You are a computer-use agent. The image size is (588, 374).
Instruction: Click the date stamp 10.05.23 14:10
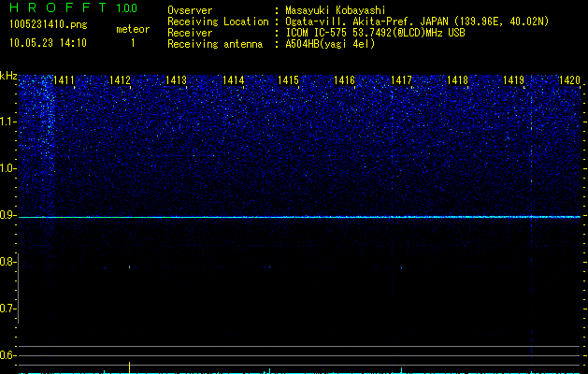(48, 43)
